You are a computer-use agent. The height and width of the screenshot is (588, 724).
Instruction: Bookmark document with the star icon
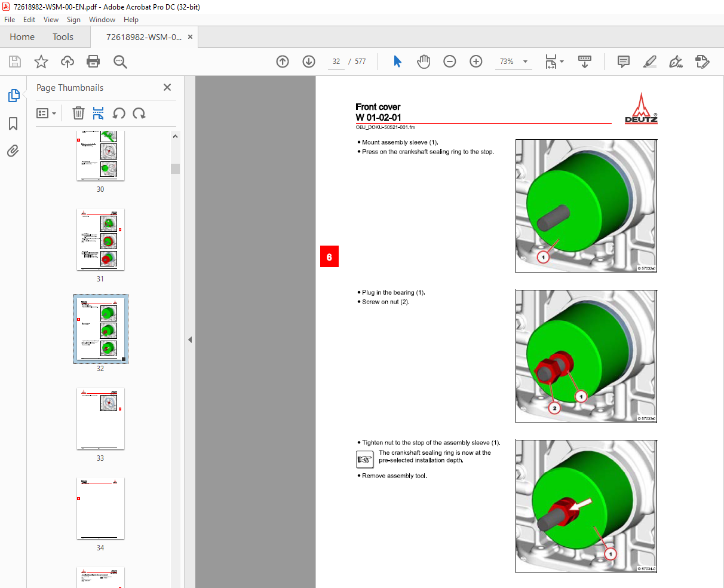(41, 62)
